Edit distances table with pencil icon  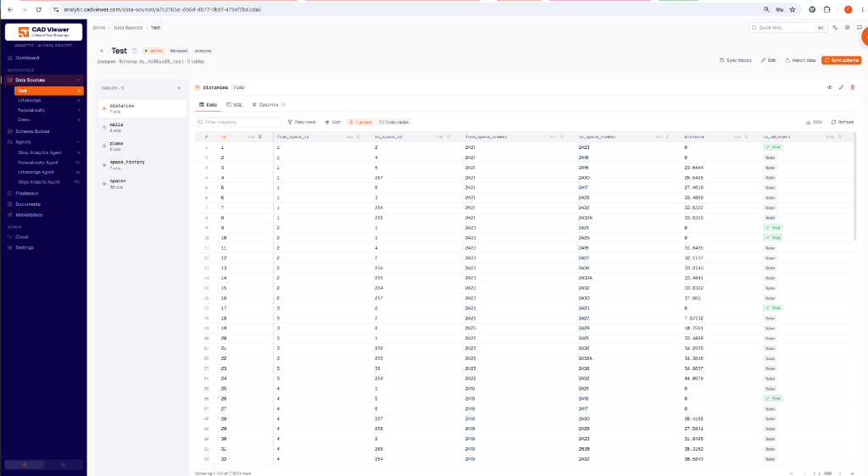[841, 87]
